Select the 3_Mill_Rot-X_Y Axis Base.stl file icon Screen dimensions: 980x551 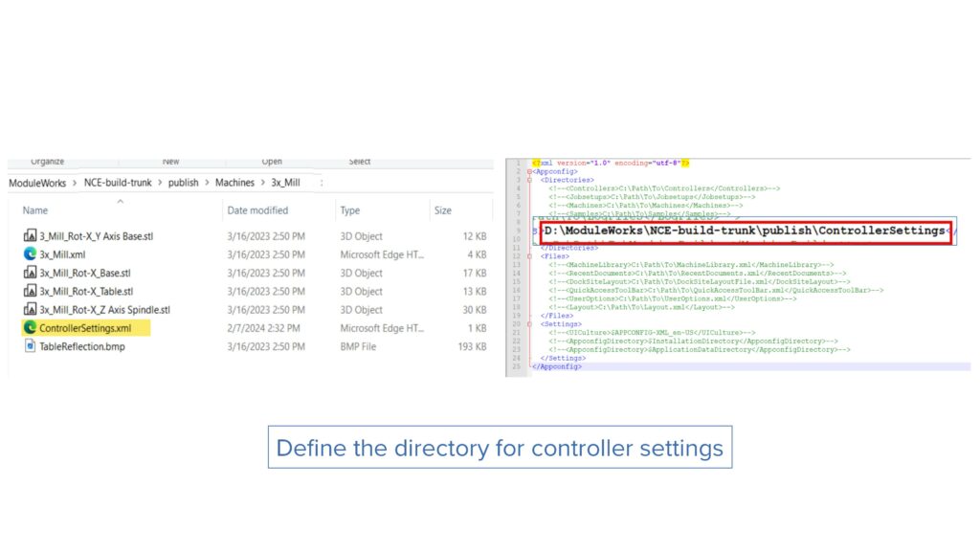30,236
